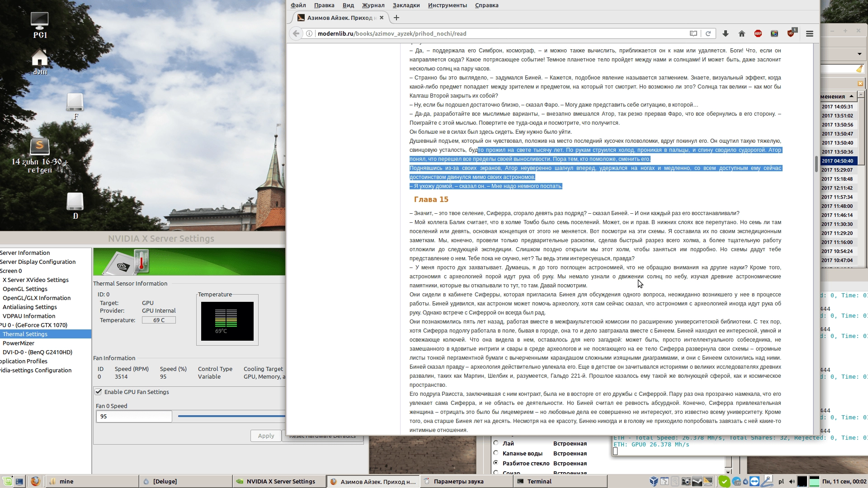Go back in the browser
868x488 pixels.
click(x=296, y=33)
